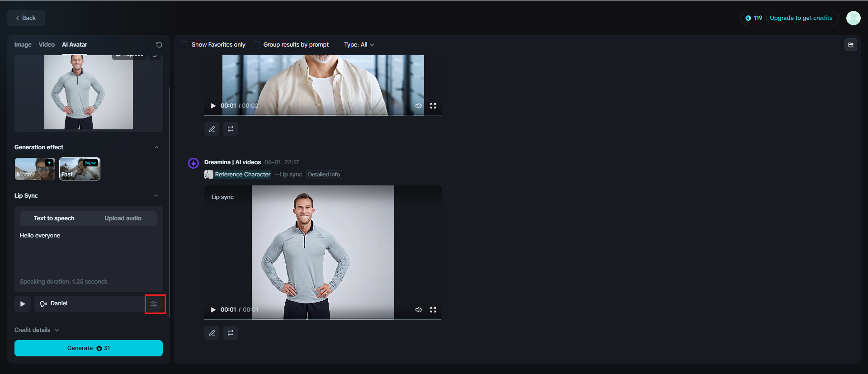Click the Generate button
The width and height of the screenshot is (868, 374).
[89, 348]
